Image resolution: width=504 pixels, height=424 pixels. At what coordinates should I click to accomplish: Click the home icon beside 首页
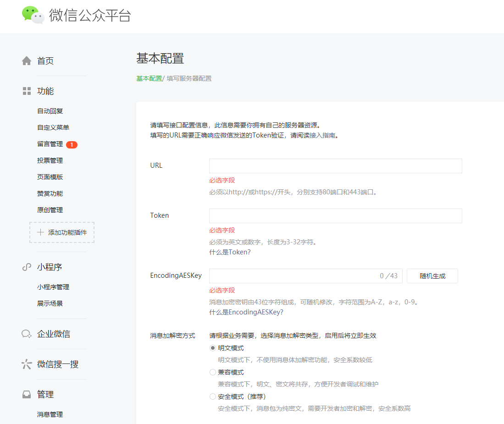click(27, 61)
